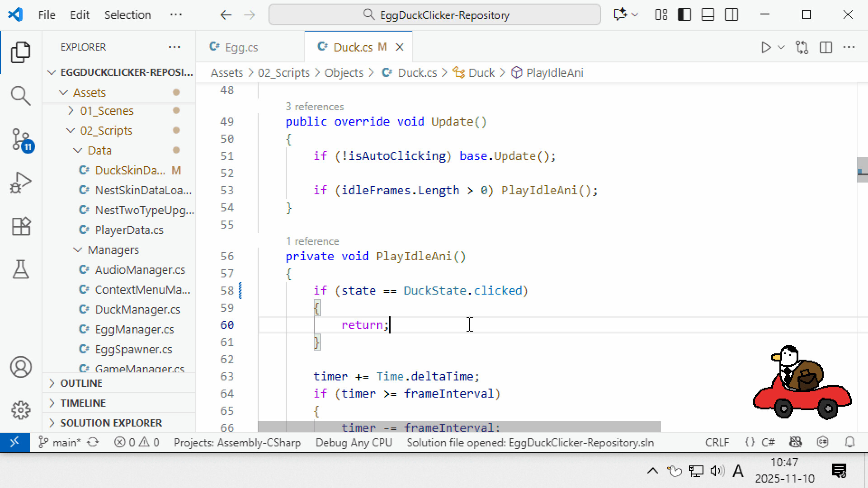Open Manage settings gear in activity bar
This screenshot has width=868, height=488.
pyautogui.click(x=20, y=410)
